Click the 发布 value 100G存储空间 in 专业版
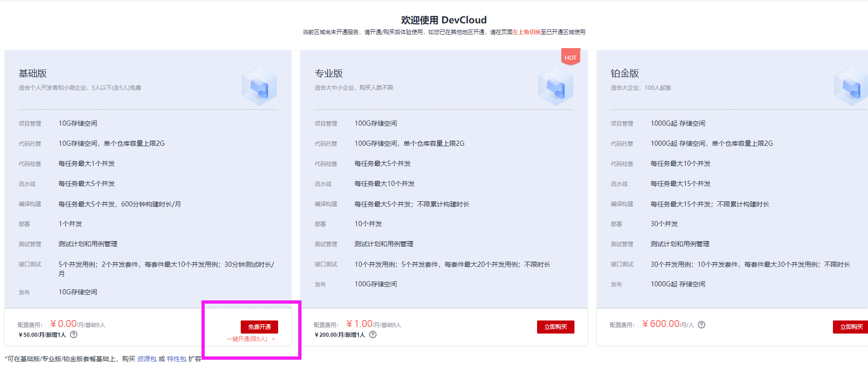Image resolution: width=868 pixels, height=384 pixels. coord(376,284)
